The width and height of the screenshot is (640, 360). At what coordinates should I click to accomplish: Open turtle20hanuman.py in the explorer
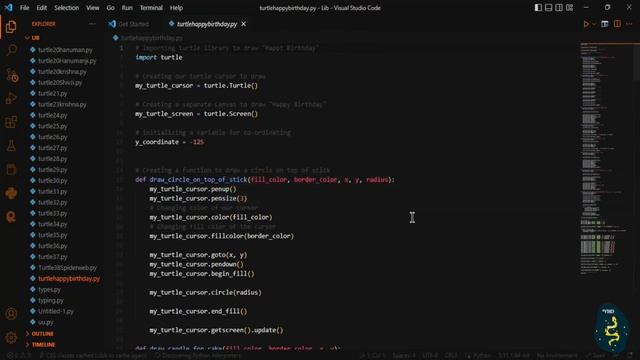pos(65,50)
